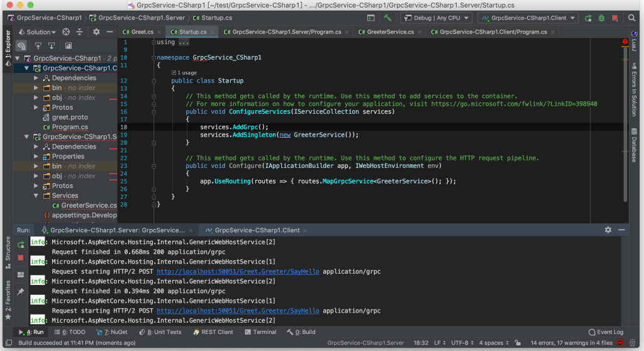Open Debug | Any CPU configuration dropdown

[436, 18]
